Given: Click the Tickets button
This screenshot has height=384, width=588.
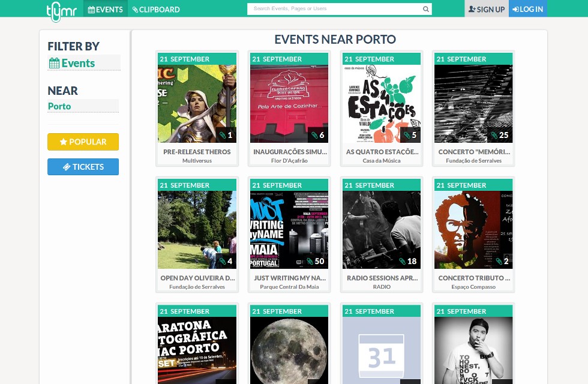Looking at the screenshot, I should [x=83, y=167].
